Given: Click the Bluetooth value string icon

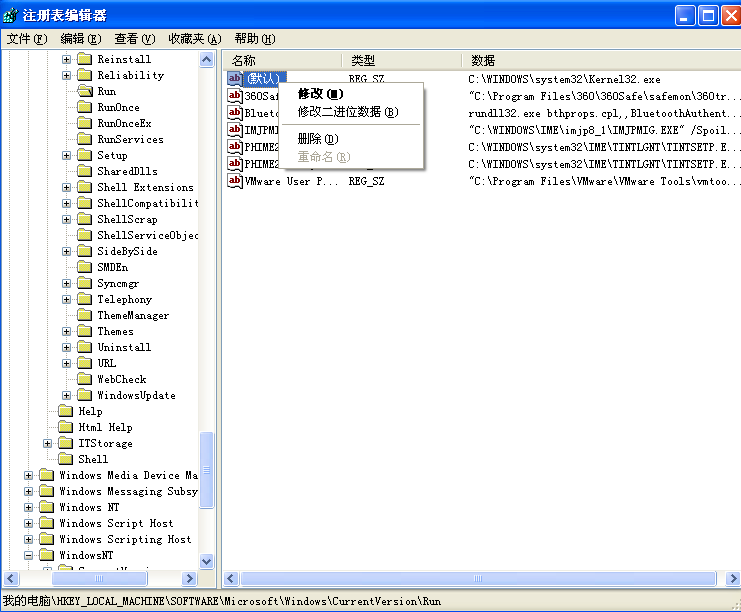Looking at the screenshot, I should tap(235, 113).
